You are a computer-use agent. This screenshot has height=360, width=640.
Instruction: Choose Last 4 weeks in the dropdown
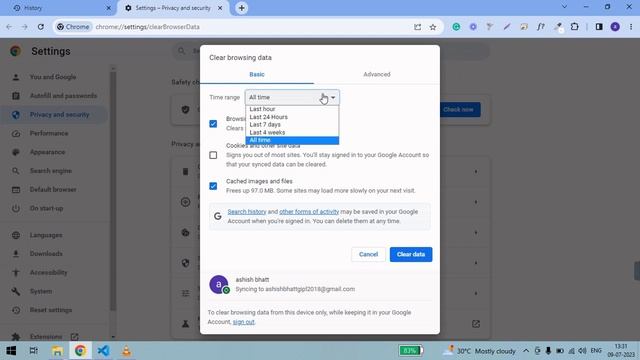point(292,133)
